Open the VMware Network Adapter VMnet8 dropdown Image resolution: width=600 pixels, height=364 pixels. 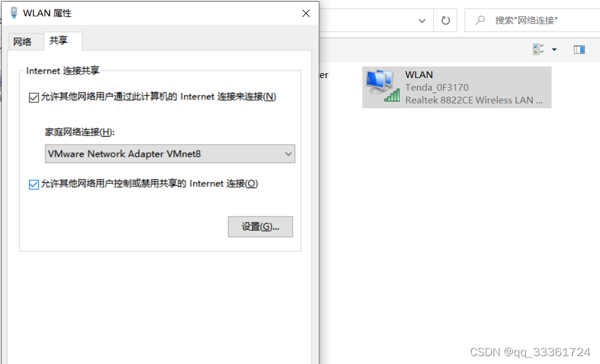[x=170, y=154]
